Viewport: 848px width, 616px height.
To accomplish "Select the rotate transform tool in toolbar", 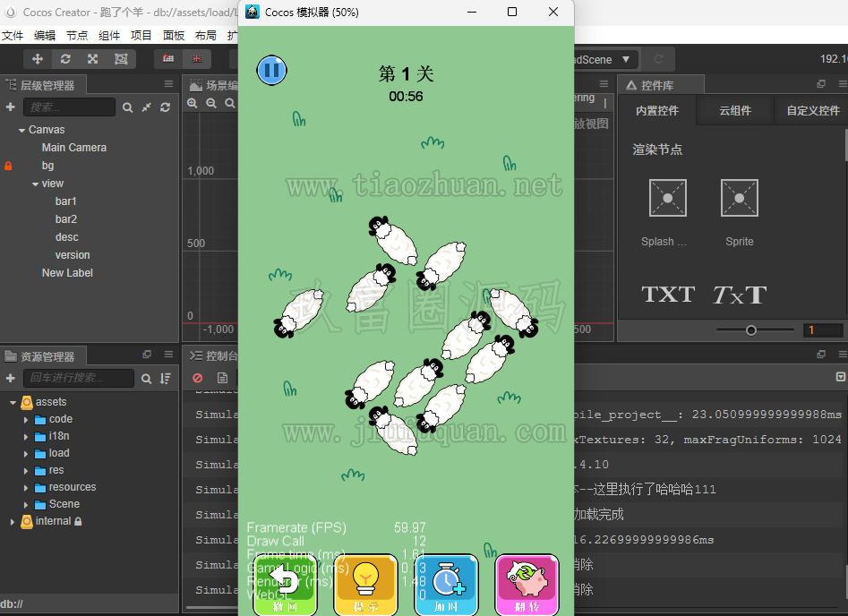I will point(65,59).
